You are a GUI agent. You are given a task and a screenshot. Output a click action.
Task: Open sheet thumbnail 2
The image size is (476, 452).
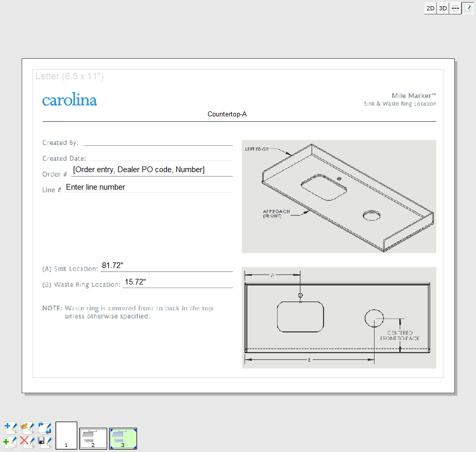click(93, 438)
